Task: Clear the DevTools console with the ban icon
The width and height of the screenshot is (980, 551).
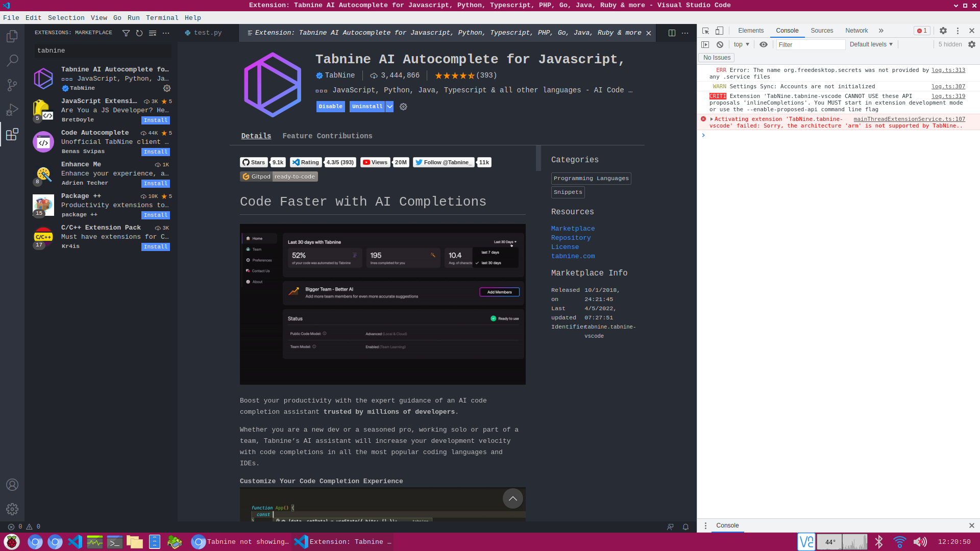Action: [720, 44]
